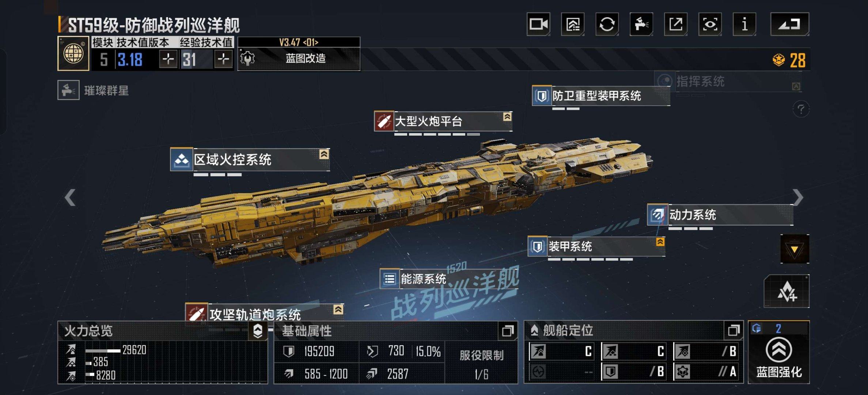Expand the 基础属性 panel window icon
868x395 pixels.
pyautogui.click(x=508, y=331)
